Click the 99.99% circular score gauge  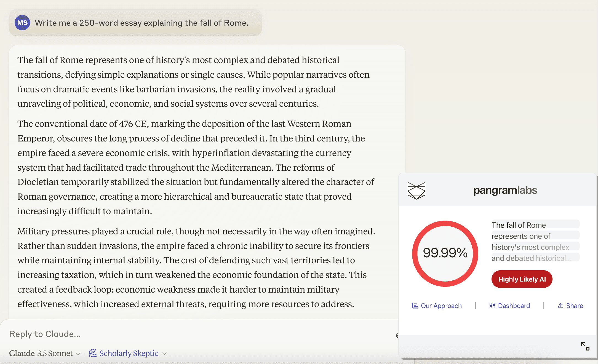click(x=445, y=253)
